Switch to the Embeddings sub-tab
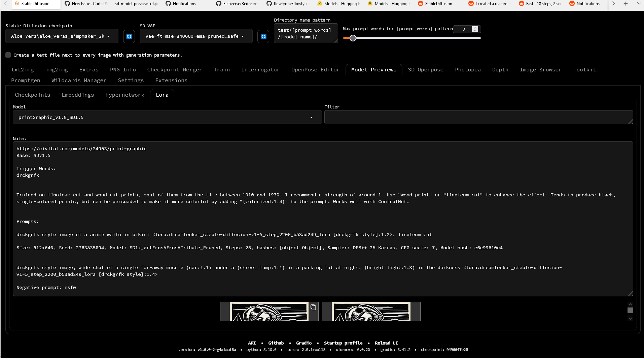 click(77, 95)
